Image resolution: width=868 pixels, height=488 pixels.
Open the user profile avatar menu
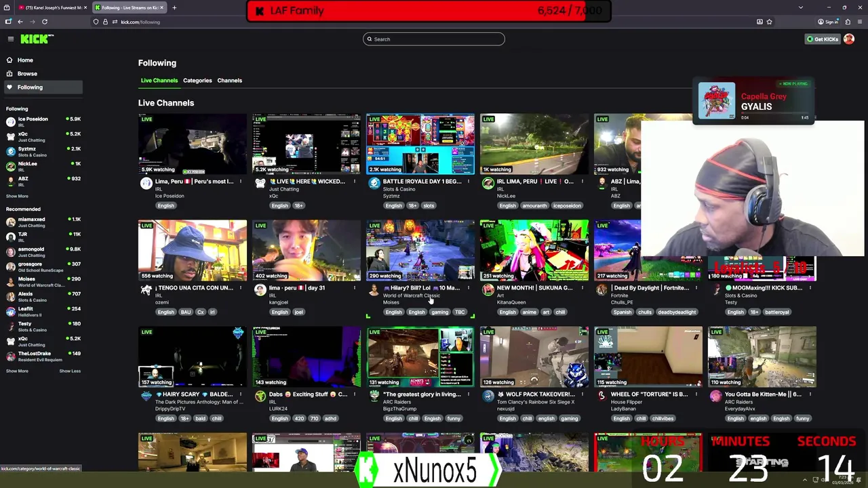pos(849,39)
